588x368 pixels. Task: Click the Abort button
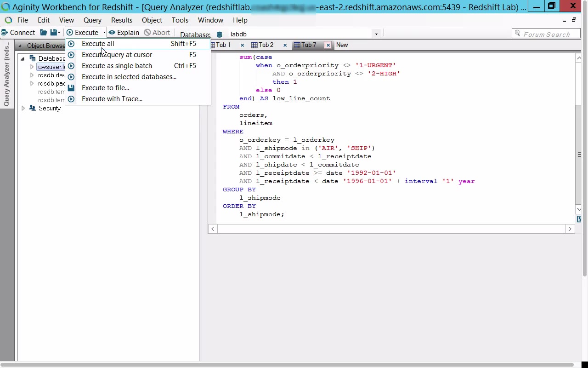tap(157, 33)
